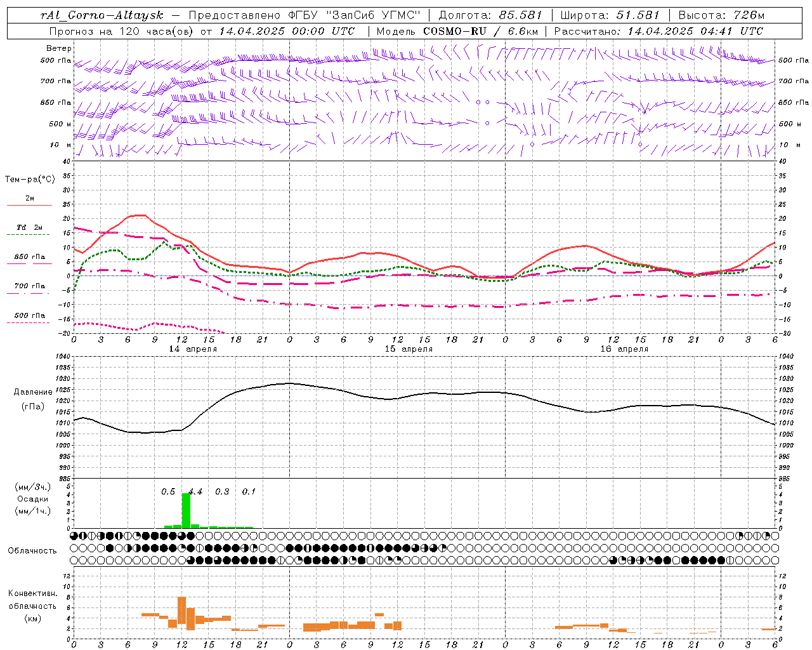The height and width of the screenshot is (650, 812).
Task: Click the solid red 2м legend line
Action: click(x=29, y=206)
